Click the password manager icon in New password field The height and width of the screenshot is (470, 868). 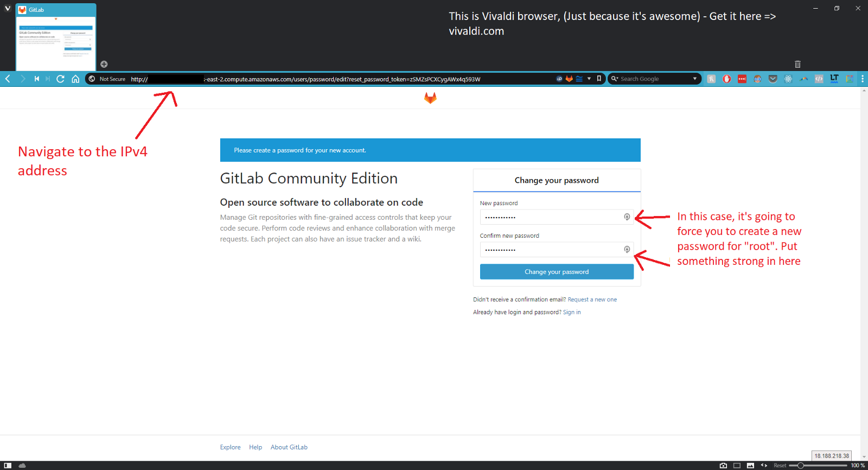click(x=627, y=217)
